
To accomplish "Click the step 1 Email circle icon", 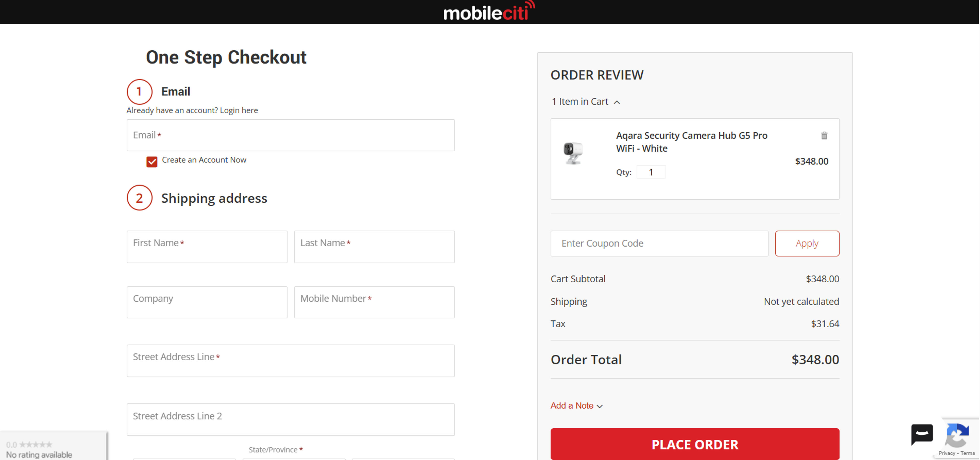I will tap(139, 92).
